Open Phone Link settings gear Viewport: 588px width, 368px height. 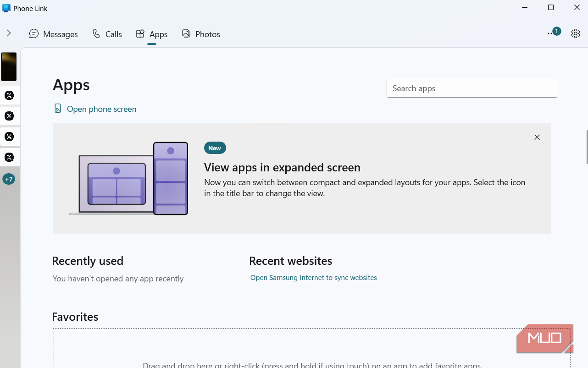[x=576, y=33]
